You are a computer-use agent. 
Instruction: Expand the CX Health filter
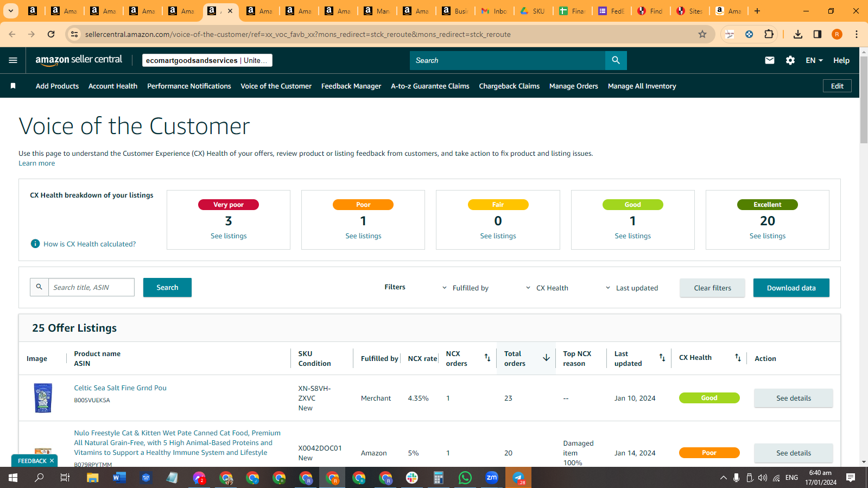pyautogui.click(x=547, y=288)
